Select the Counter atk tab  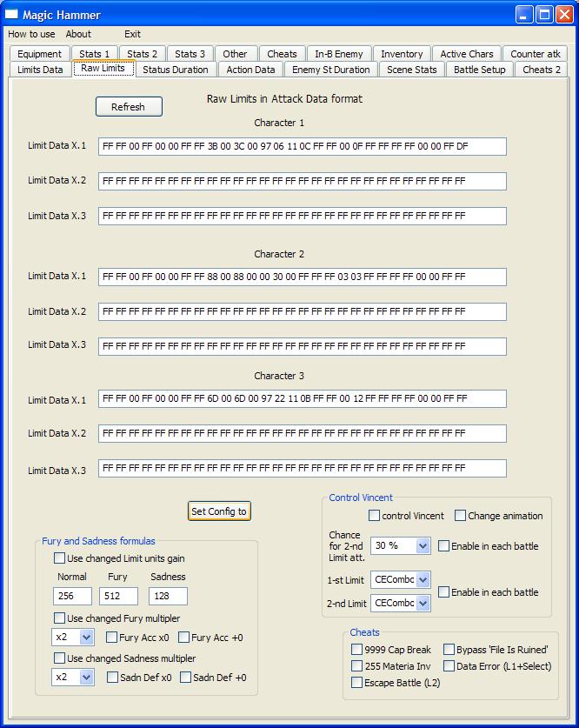(536, 54)
